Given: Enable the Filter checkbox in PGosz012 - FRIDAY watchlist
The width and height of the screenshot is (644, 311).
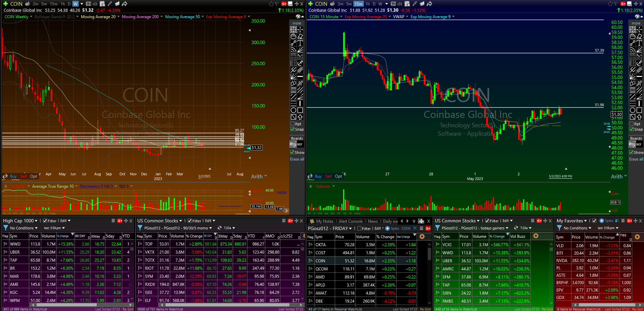Looking at the screenshot, I should click(359, 228).
